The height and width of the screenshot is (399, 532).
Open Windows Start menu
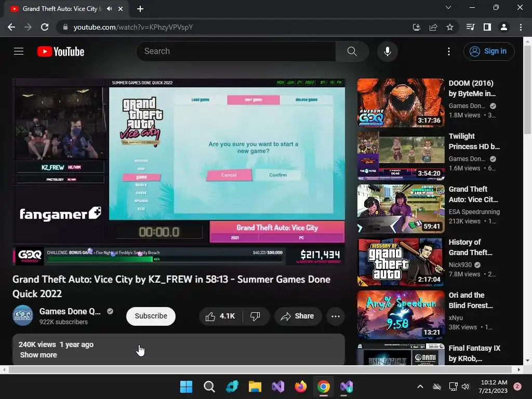pos(186,387)
